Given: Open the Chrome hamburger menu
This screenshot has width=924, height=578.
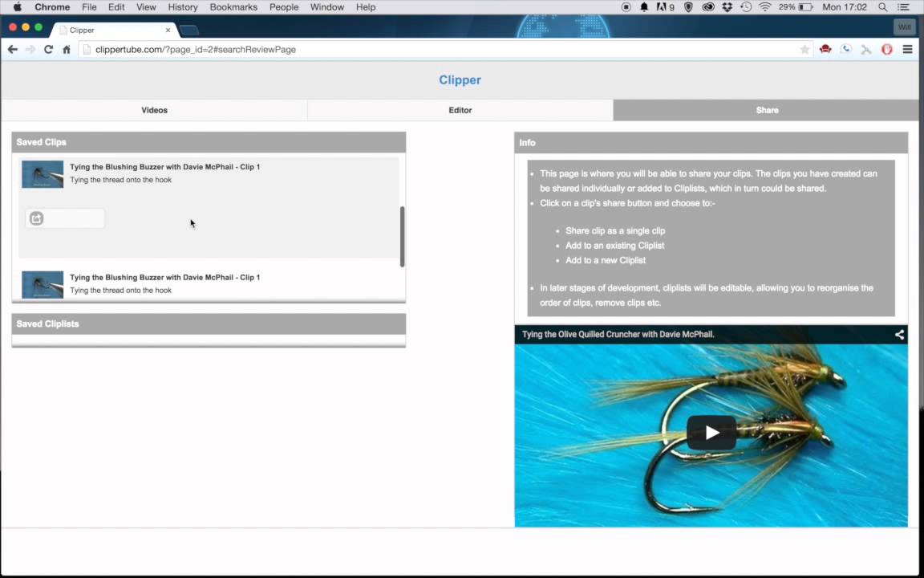Looking at the screenshot, I should [x=907, y=50].
